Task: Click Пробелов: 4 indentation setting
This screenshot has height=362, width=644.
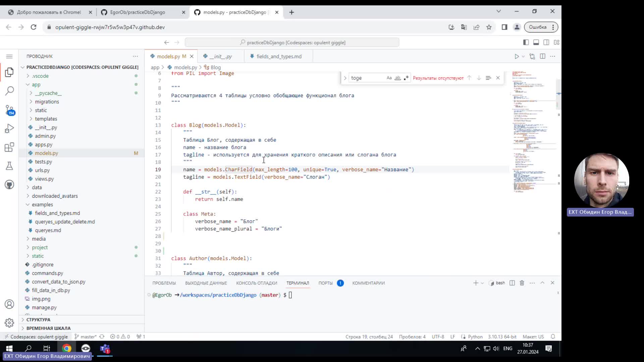Action: pos(412,337)
